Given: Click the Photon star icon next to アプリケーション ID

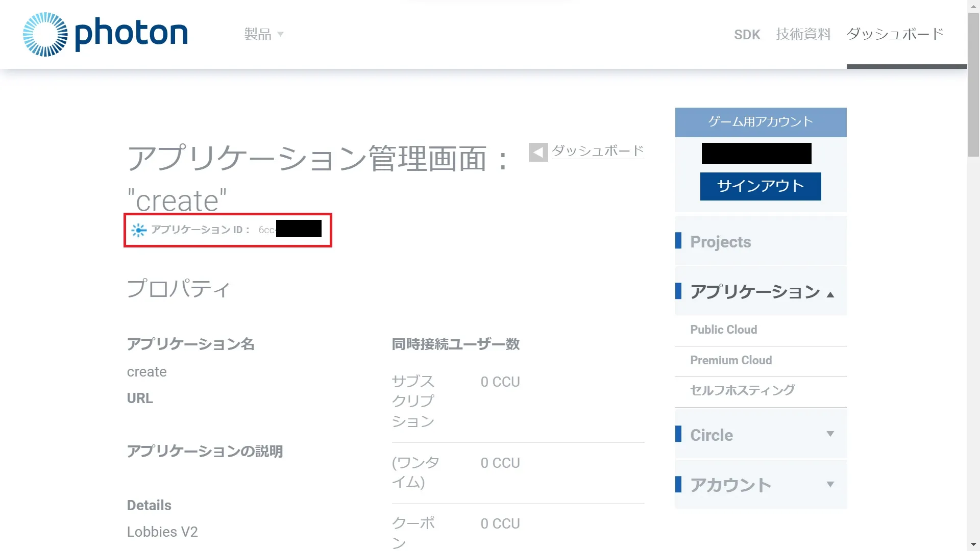Looking at the screenshot, I should [x=138, y=230].
